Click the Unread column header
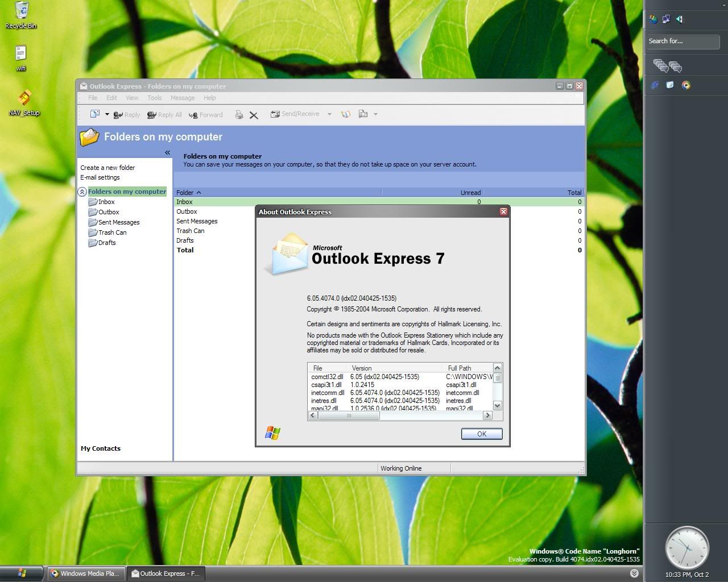Screen dimensions: 728x582 tap(432, 193)
